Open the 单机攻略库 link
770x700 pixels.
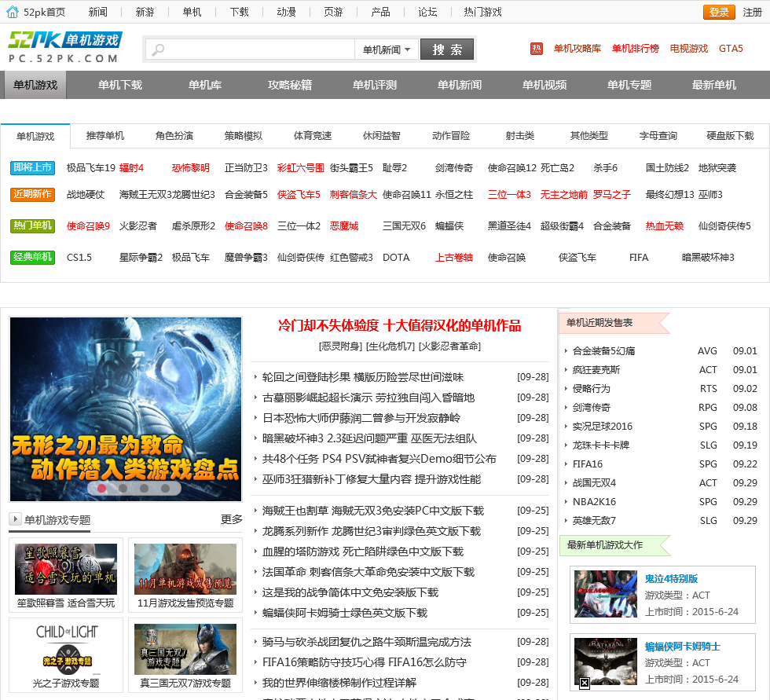point(577,49)
